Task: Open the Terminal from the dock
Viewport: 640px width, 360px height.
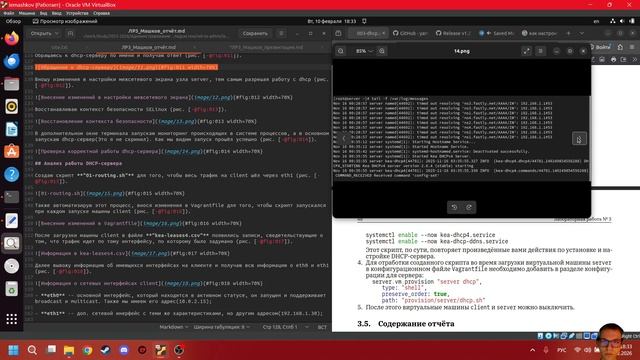Action: [x=11, y=197]
